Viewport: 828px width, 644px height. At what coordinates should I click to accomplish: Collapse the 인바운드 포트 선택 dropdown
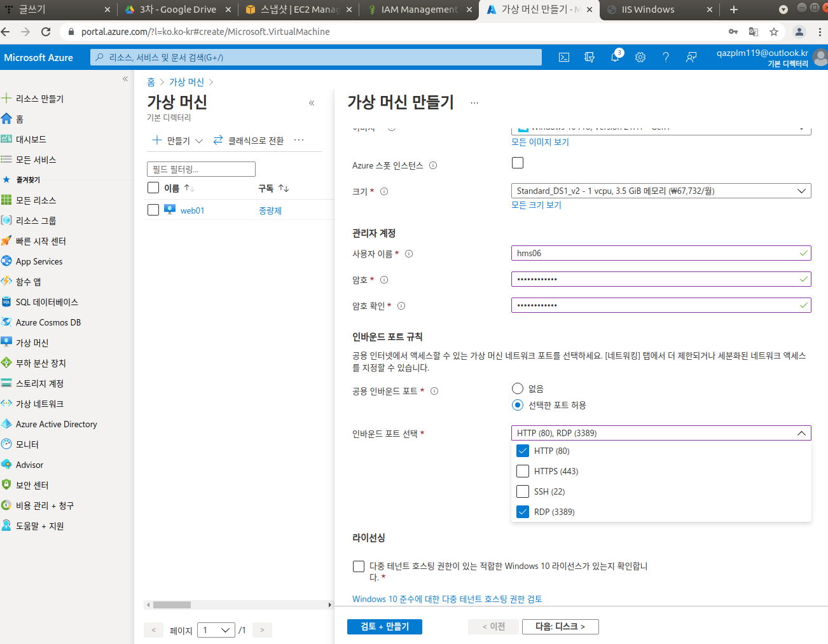(661, 433)
